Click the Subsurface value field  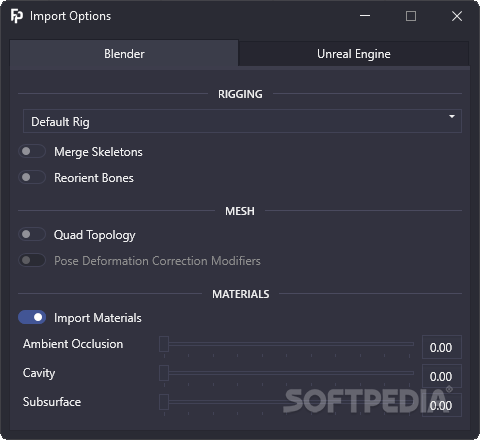(442, 405)
